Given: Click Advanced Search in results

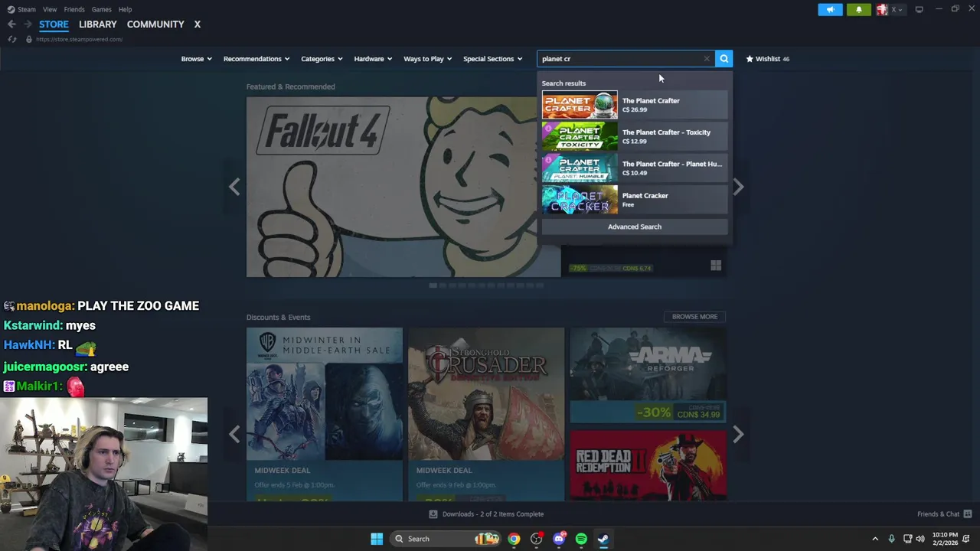Looking at the screenshot, I should point(635,227).
